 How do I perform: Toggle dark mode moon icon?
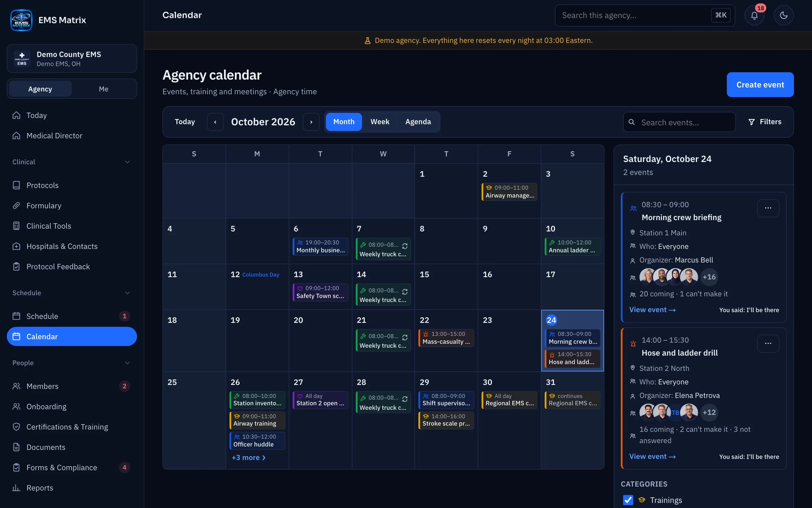(784, 15)
